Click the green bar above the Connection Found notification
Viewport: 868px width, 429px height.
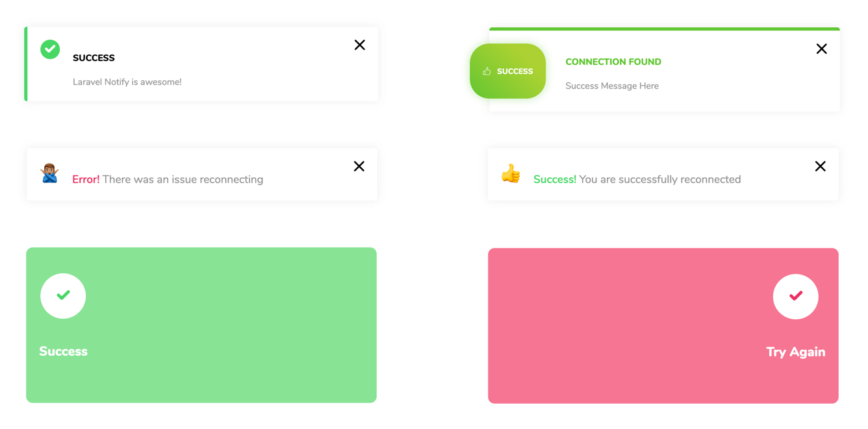(664, 29)
